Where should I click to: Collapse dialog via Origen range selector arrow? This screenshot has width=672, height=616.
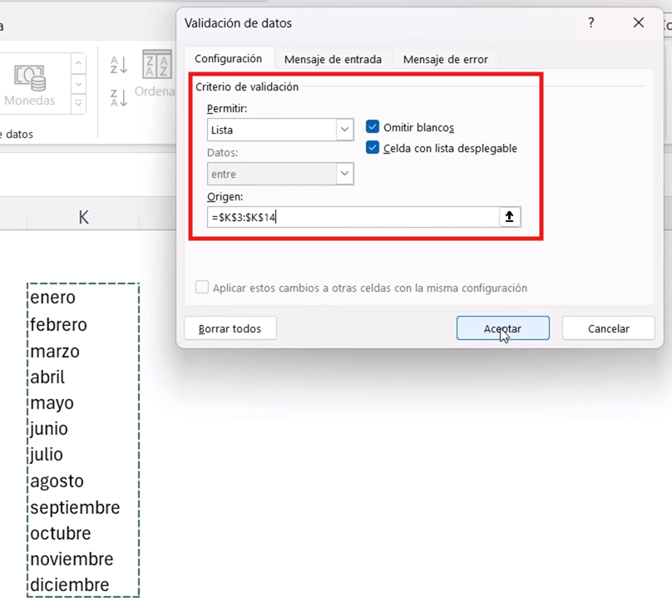pos(510,217)
